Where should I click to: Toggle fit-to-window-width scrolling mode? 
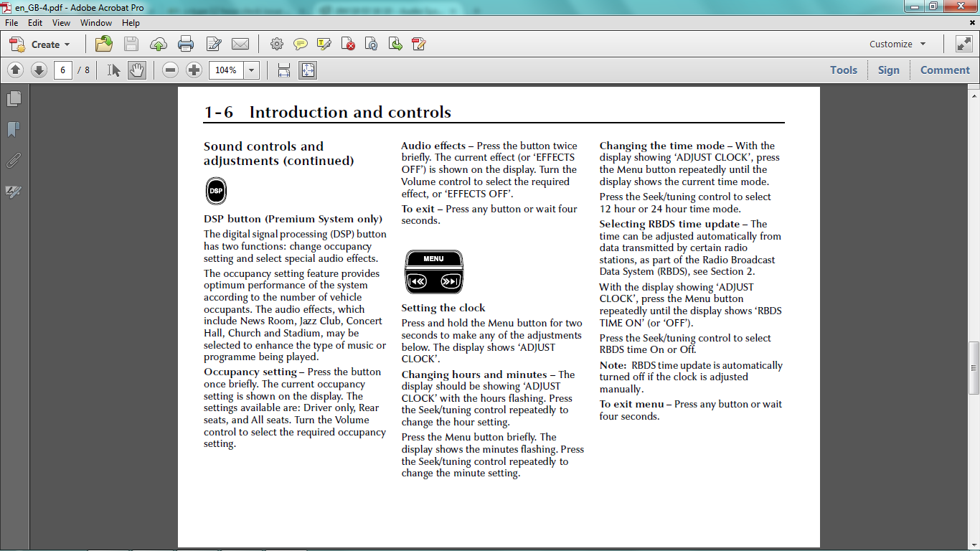[x=284, y=70]
